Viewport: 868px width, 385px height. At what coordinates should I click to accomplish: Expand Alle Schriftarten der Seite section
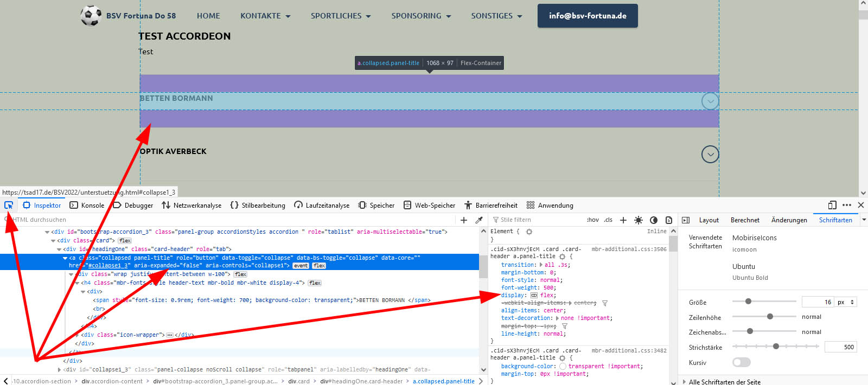724,382
